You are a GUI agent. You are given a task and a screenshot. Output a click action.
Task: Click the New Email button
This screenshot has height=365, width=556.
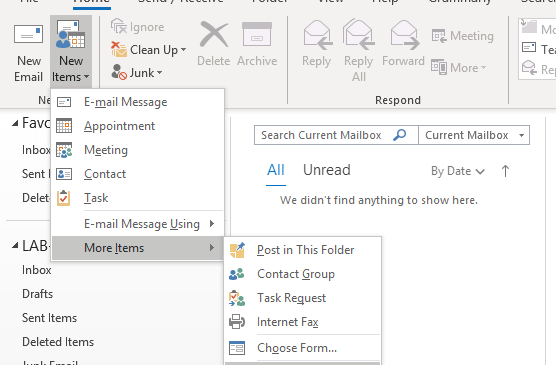click(x=28, y=52)
